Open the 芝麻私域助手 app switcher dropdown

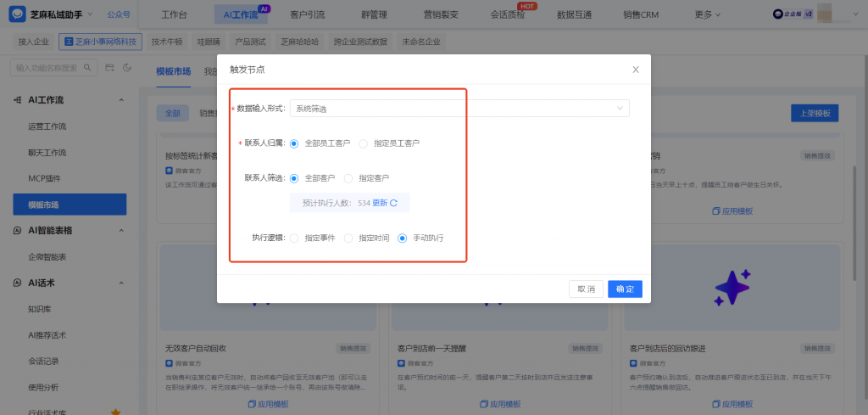[x=90, y=14]
